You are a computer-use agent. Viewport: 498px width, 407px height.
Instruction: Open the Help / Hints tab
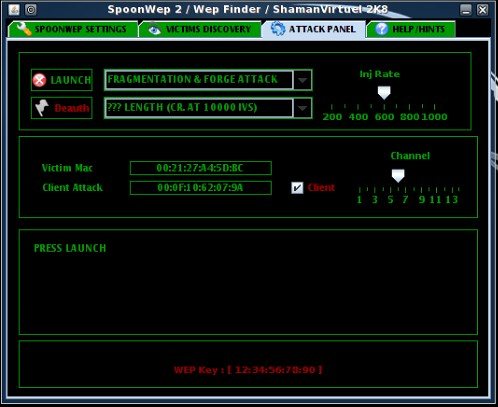click(x=411, y=29)
